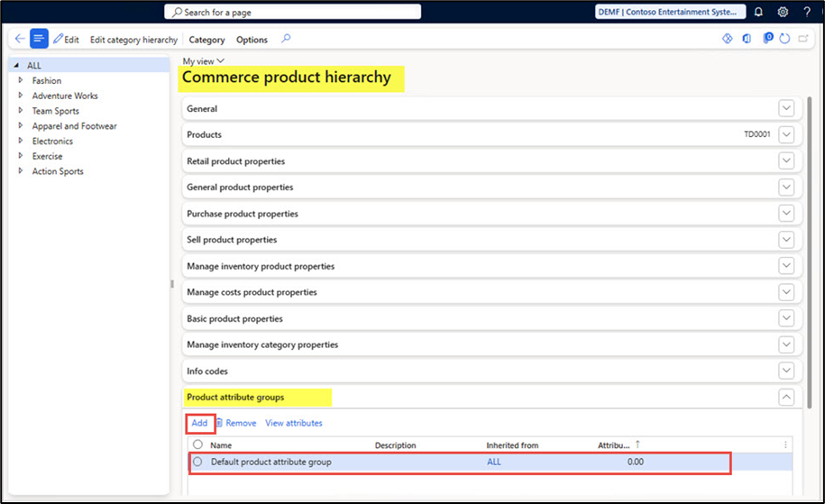Click the View attributes link
The height and width of the screenshot is (504, 825).
(294, 423)
